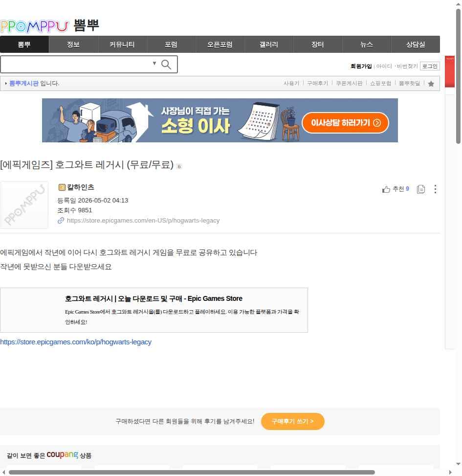Click the scroll-up arrow
Image resolution: width=462 pixels, height=476 pixels.
[459, 4]
